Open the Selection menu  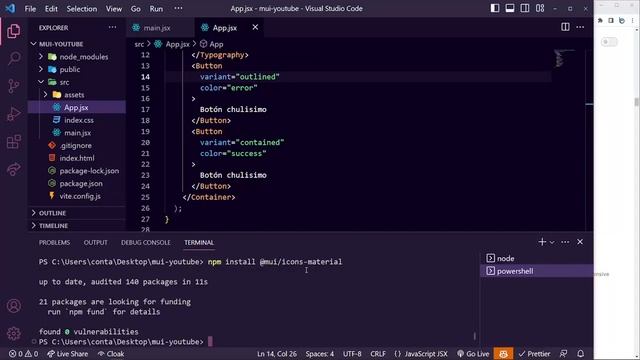pyautogui.click(x=82, y=9)
